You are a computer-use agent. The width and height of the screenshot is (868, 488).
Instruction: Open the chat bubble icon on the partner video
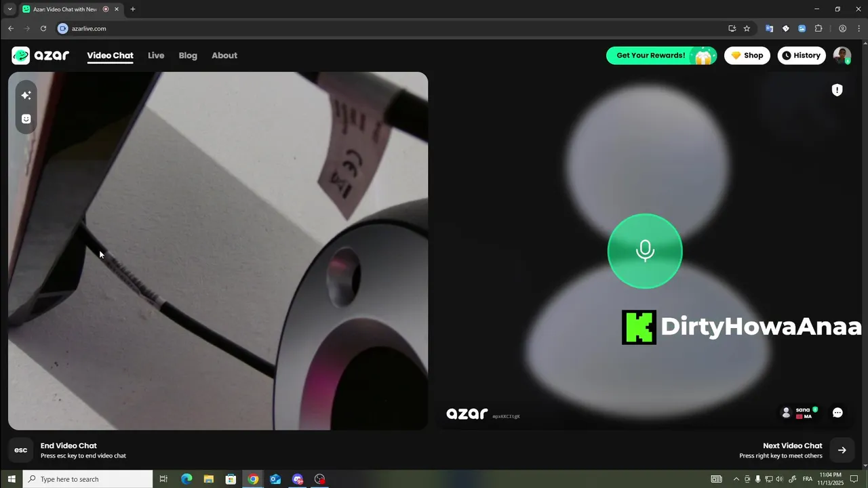[837, 413]
